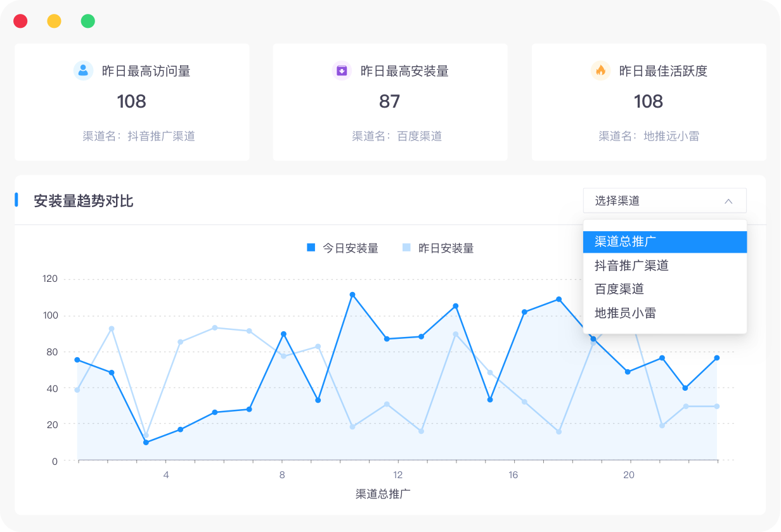The width and height of the screenshot is (781, 532).
Task: Click the 昨日最高安装量 card value 87
Action: [x=390, y=101]
